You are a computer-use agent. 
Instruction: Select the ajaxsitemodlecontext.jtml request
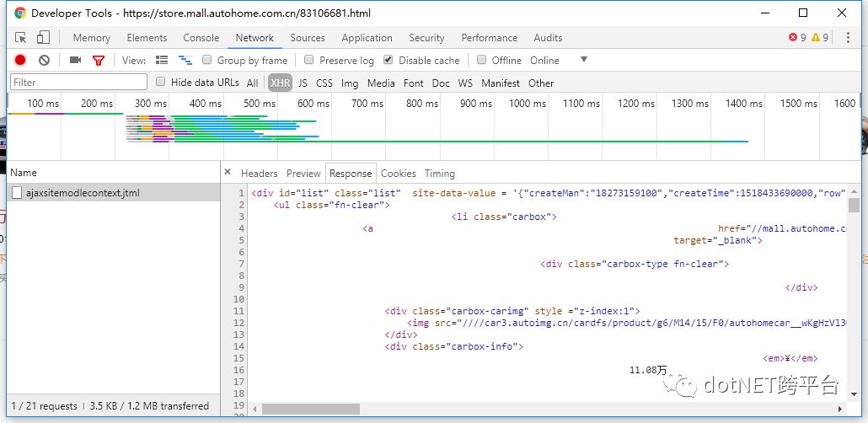(x=114, y=193)
